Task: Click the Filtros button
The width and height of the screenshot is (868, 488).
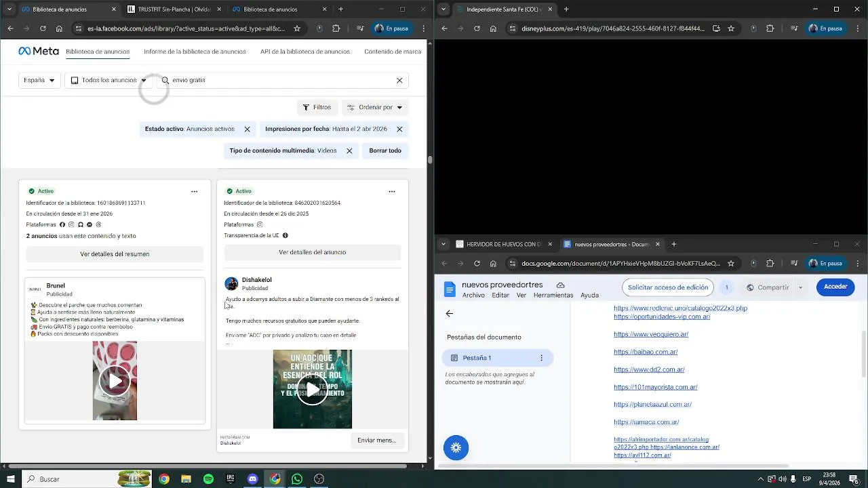Action: click(317, 107)
